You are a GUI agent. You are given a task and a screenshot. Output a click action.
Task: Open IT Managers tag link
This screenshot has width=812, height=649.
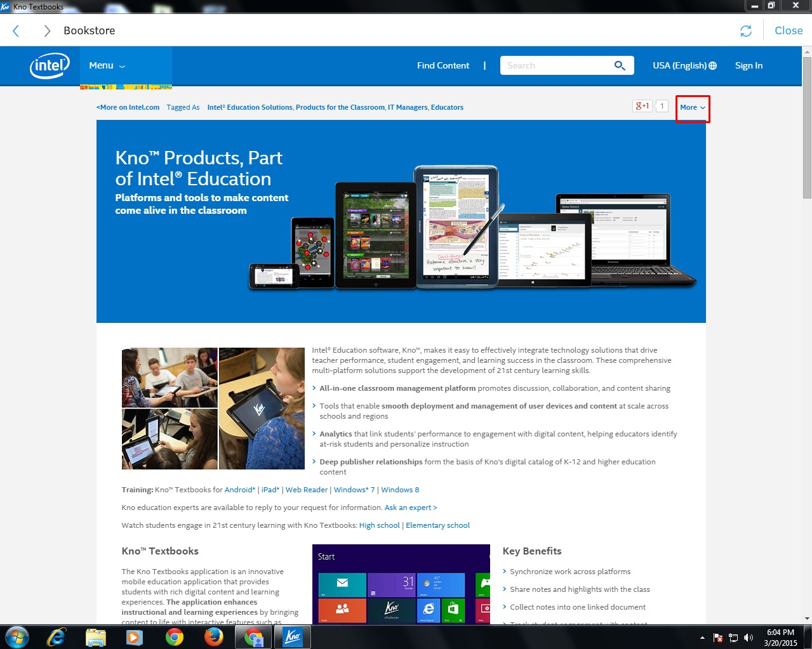[x=408, y=107]
